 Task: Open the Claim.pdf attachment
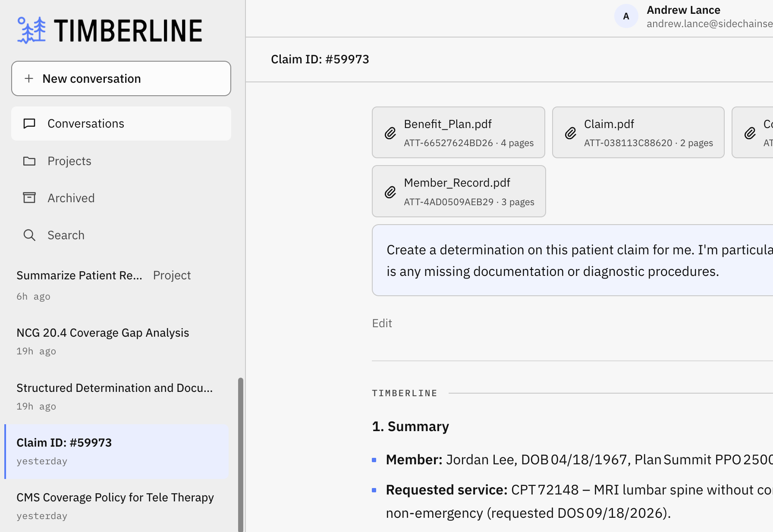[x=638, y=132]
